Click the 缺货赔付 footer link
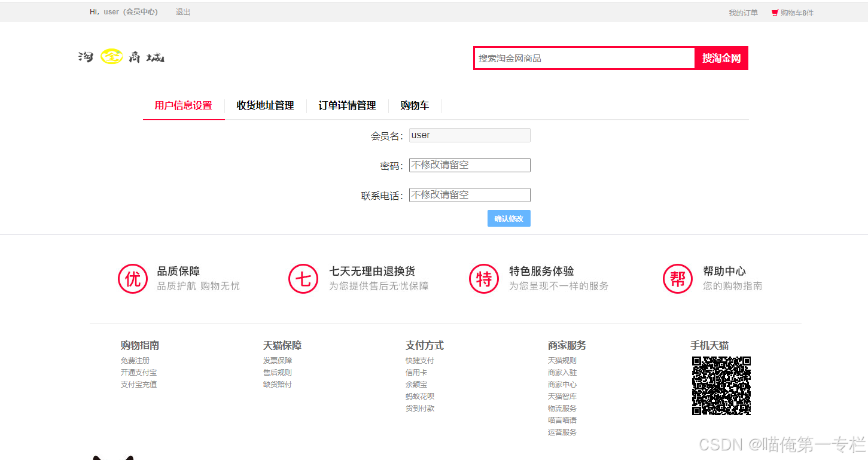This screenshot has height=460, width=868. click(278, 385)
